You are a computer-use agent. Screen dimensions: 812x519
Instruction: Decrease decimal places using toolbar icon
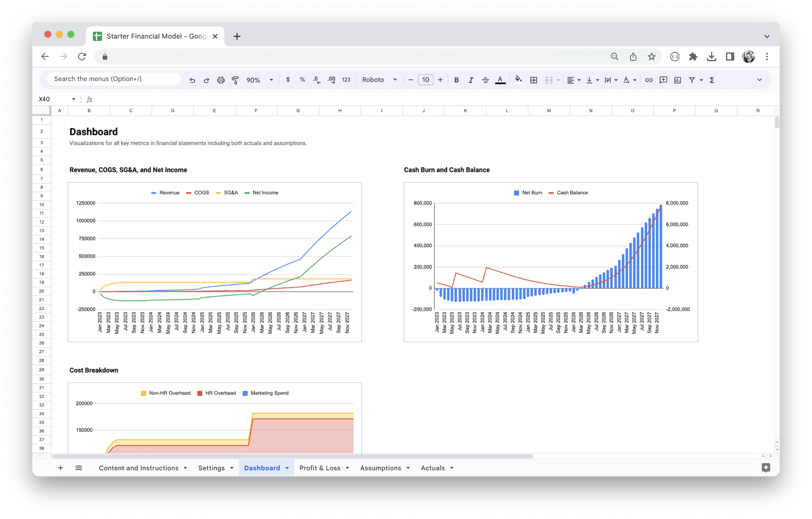(x=316, y=80)
